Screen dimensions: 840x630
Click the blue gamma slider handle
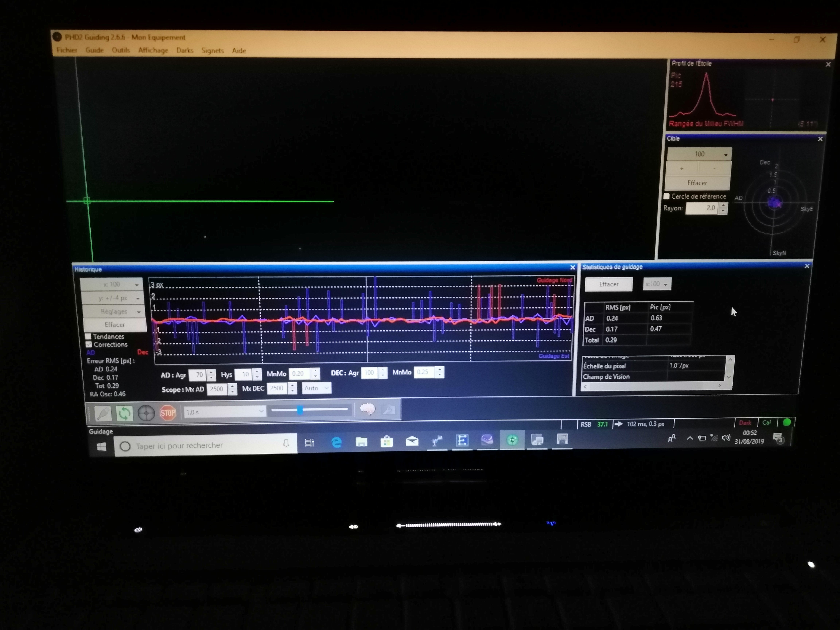[x=300, y=410]
